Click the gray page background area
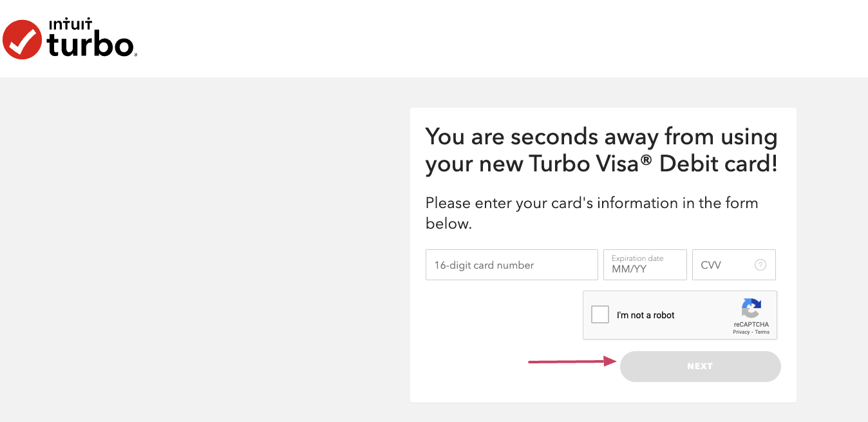868x422 pixels. pos(193,258)
